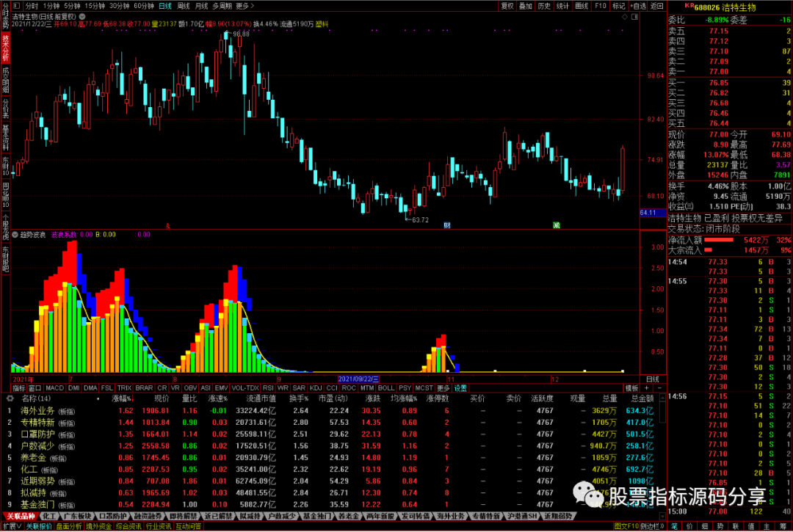Switch to the 融资融券 bottom tab
This screenshot has height=532, width=793.
point(148,517)
